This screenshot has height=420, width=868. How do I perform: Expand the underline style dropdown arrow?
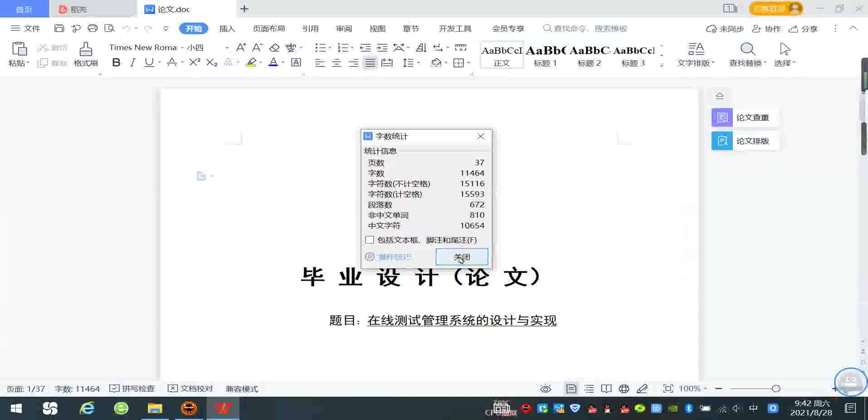(x=160, y=63)
